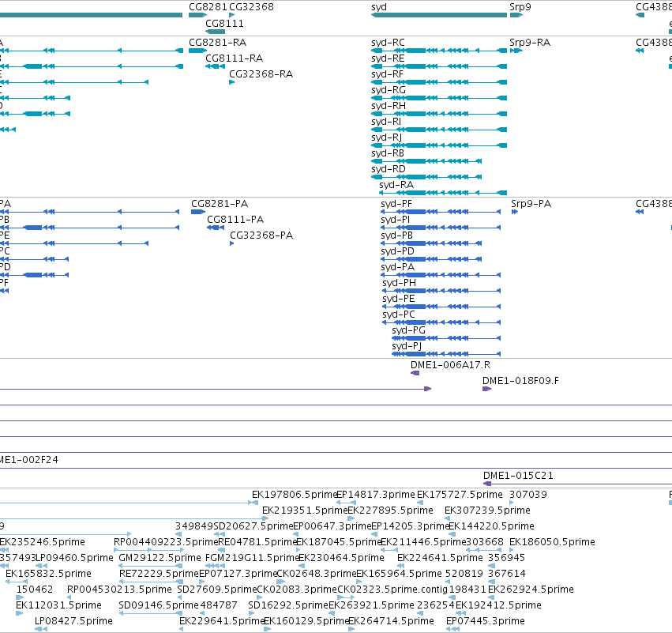The width and height of the screenshot is (672, 633).
Task: Click the EK307239.5prime EST label
Action: [487, 511]
